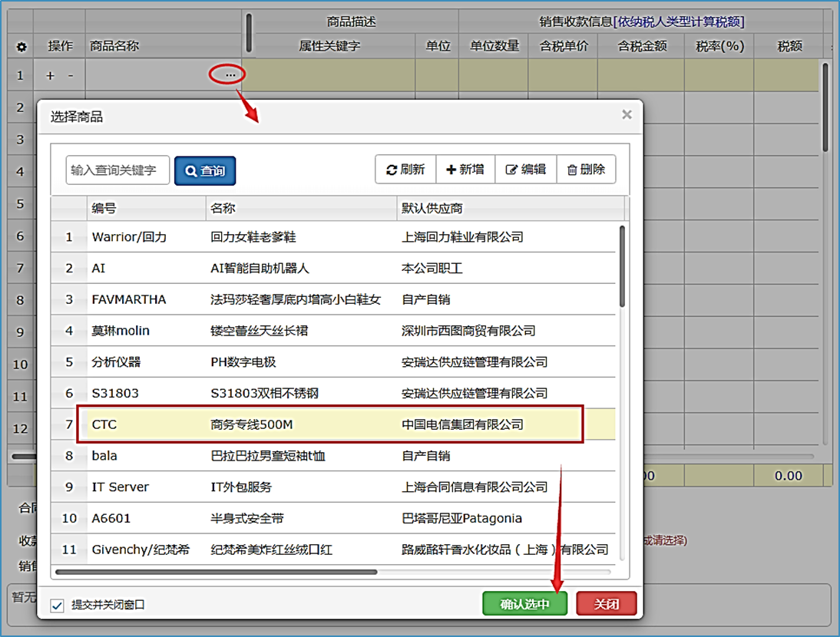Select the CTC 商务专线500M row
The height and width of the screenshot is (637, 840).
coord(333,424)
